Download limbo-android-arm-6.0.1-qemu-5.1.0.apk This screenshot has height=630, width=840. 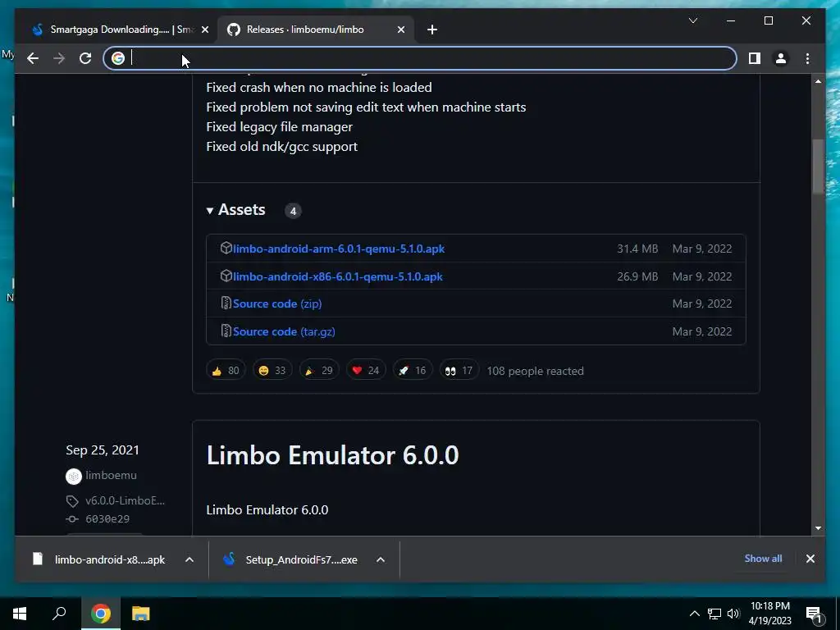339,249
